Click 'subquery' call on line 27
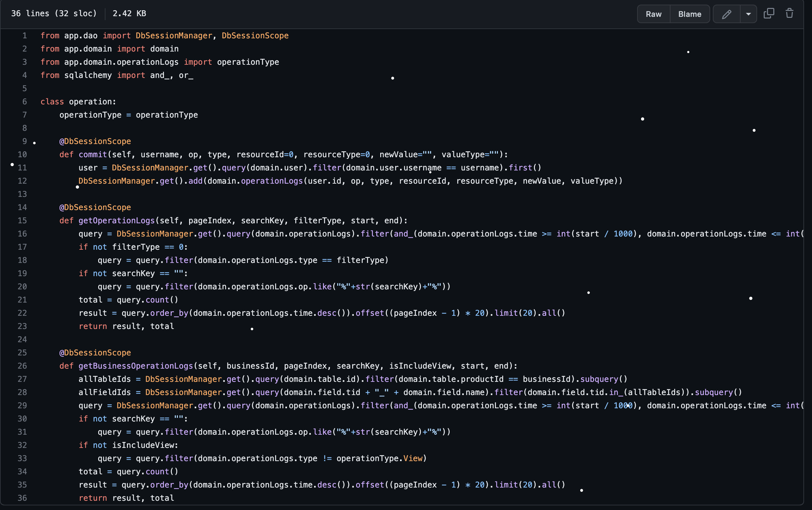Screen dimensions: 812x510 (x=599, y=379)
